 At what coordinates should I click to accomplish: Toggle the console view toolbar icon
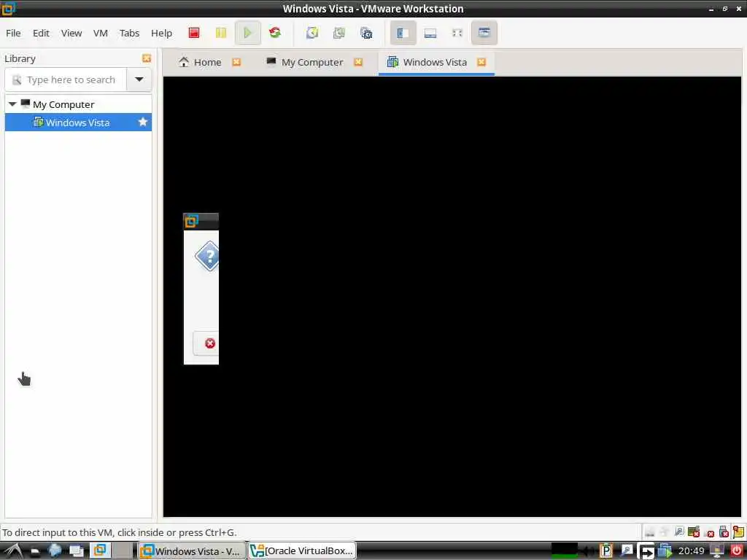(x=484, y=33)
